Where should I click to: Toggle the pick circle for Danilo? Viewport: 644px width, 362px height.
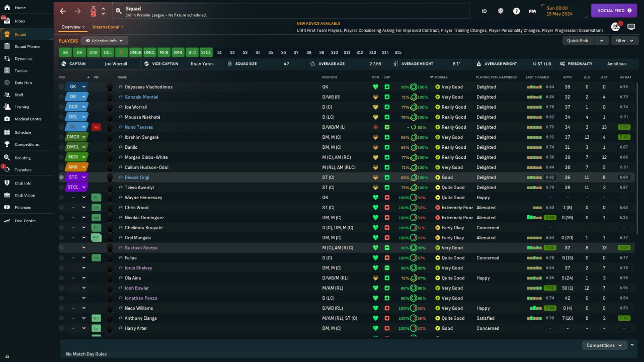coord(61,147)
